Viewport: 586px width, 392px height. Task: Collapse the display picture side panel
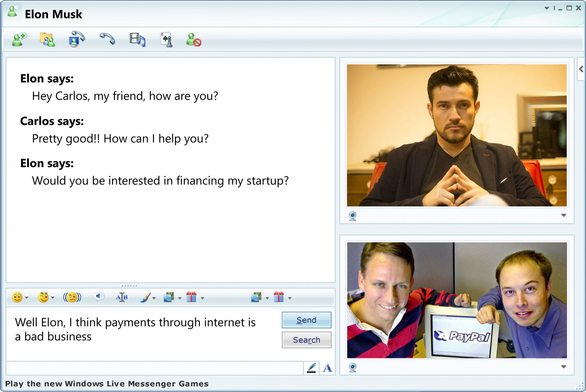pos(581,69)
